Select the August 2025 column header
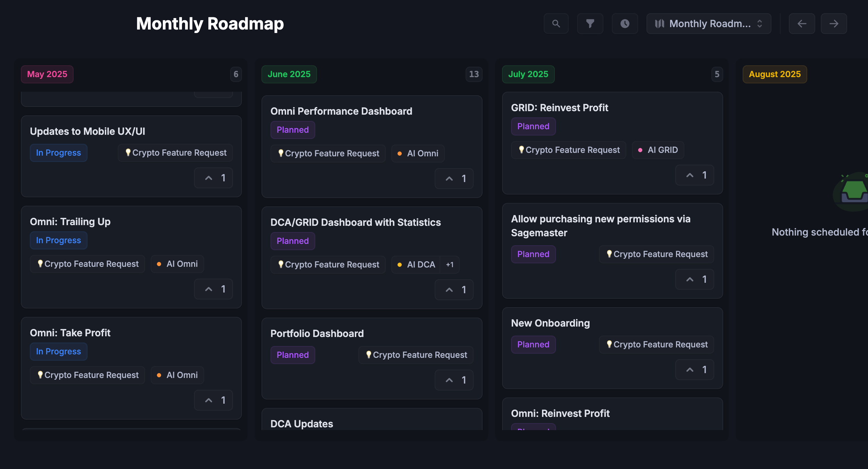 click(x=775, y=74)
